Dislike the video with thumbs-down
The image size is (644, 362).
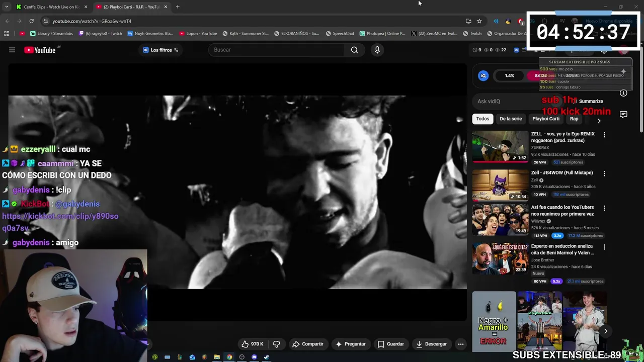(276, 344)
